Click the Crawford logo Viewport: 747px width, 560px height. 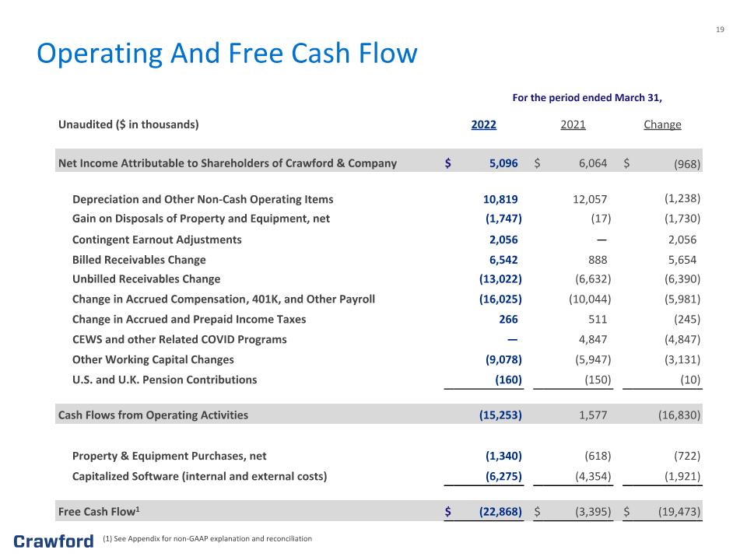[x=54, y=541]
